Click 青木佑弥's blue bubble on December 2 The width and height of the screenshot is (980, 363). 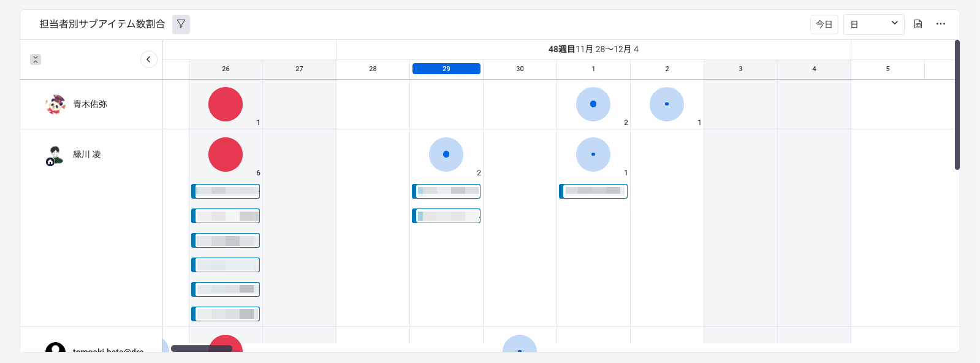tap(667, 104)
